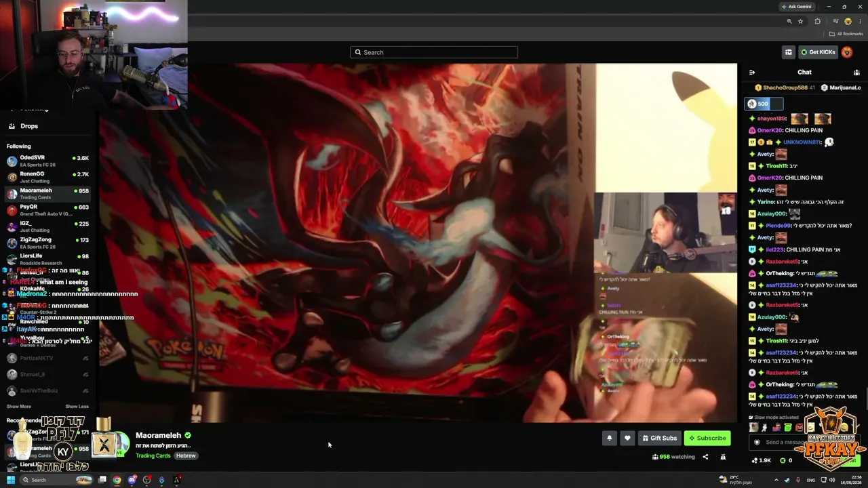The height and width of the screenshot is (488, 868).
Task: Open the Windows Start menu
Action: tap(11, 480)
